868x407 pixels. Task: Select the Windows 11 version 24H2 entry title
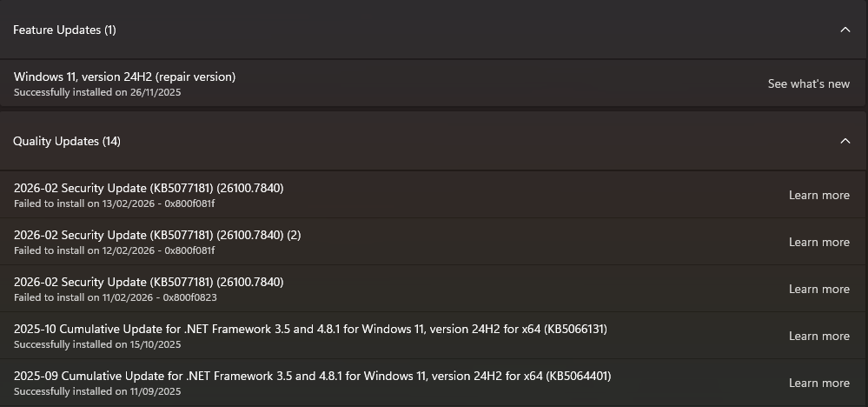[124, 77]
